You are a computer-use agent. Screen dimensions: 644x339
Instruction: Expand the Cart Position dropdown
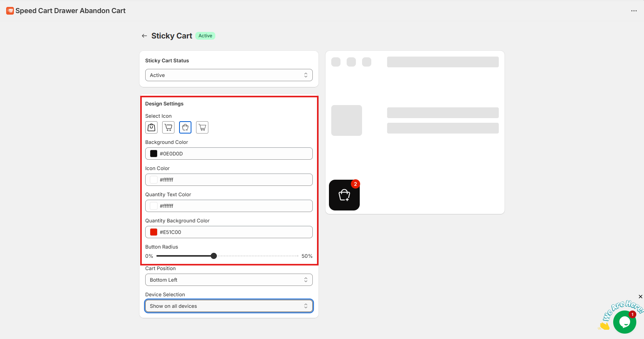(x=229, y=280)
